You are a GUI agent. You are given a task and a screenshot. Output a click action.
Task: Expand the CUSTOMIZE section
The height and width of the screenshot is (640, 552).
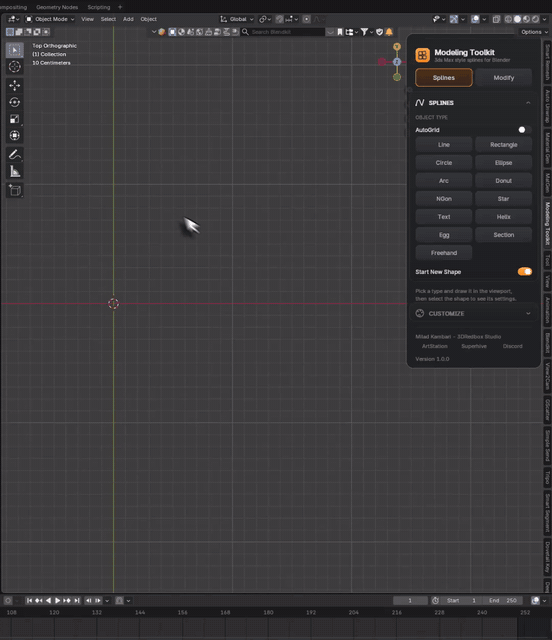[x=474, y=313]
